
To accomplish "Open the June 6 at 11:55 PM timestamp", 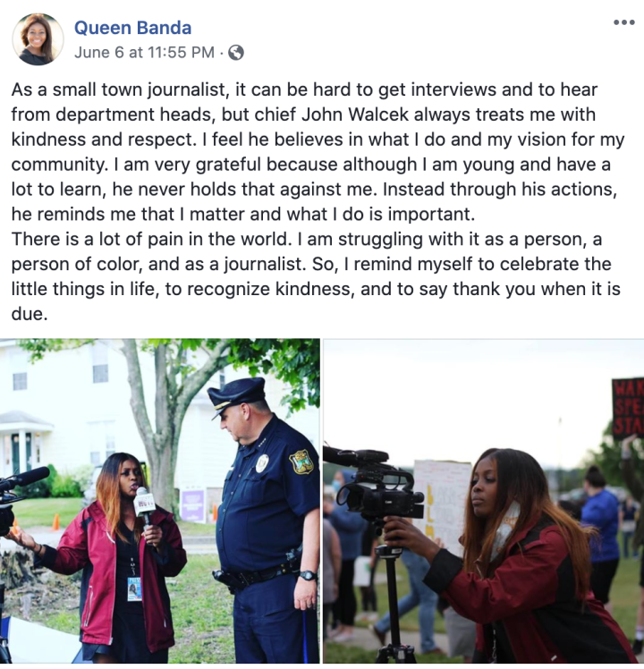I will 144,53.
